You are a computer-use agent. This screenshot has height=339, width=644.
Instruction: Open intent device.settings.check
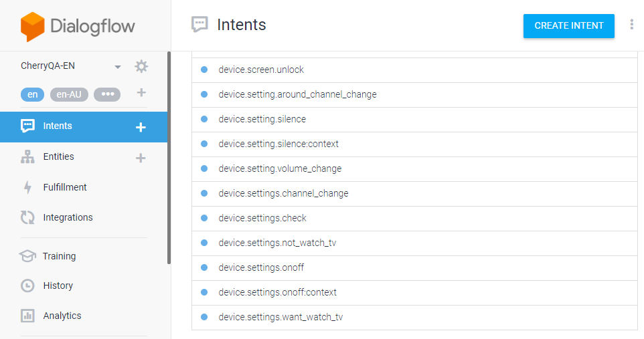click(414, 219)
